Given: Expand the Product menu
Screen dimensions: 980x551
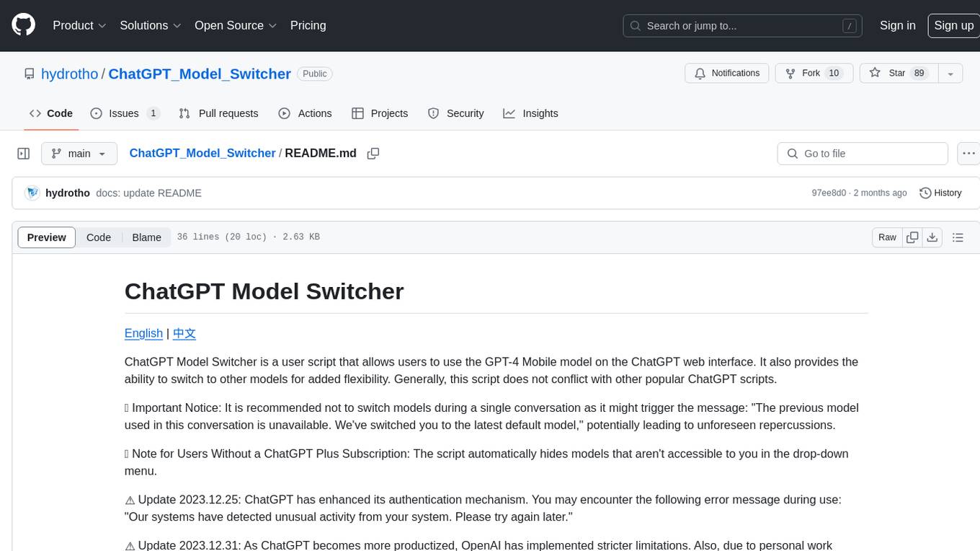Looking at the screenshot, I should pyautogui.click(x=79, y=25).
